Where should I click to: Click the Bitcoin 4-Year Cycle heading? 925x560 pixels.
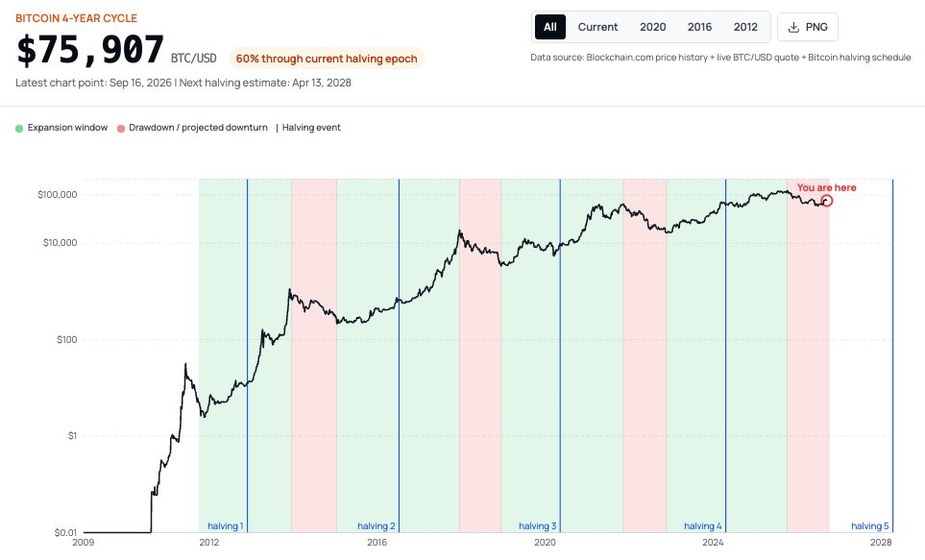click(76, 18)
